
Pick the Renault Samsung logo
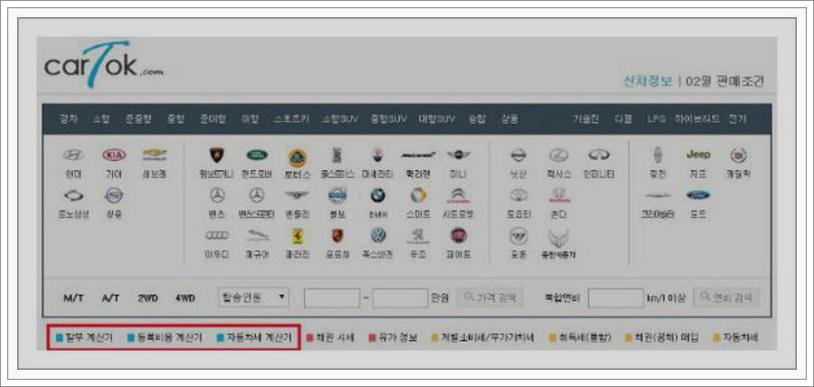click(73, 195)
